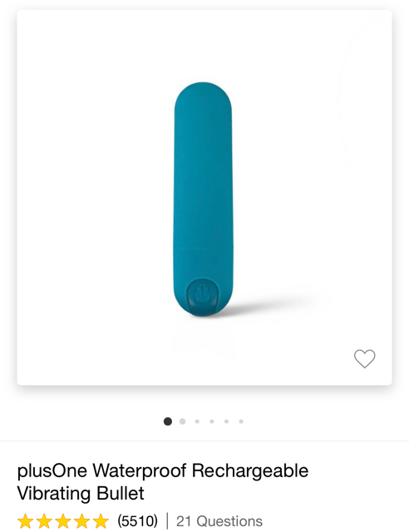View the (5510) reviews count

coord(137,521)
